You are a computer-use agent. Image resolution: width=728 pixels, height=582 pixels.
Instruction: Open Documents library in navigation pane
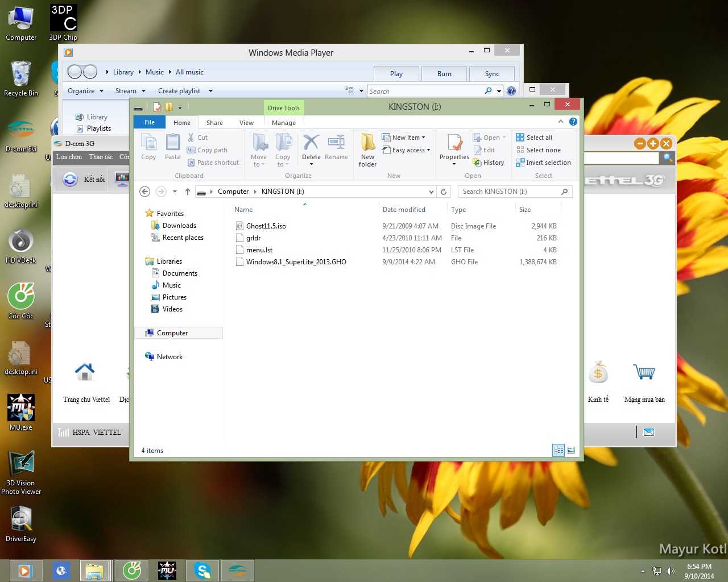(180, 273)
